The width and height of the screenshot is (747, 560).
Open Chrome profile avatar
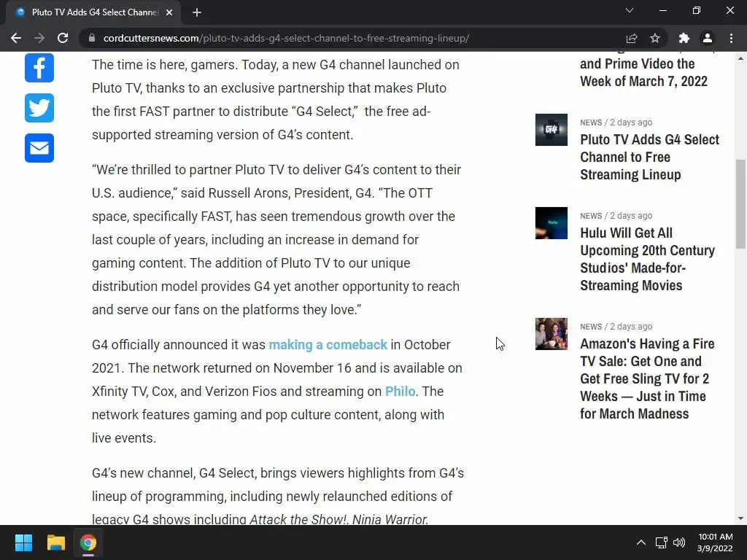pyautogui.click(x=708, y=38)
